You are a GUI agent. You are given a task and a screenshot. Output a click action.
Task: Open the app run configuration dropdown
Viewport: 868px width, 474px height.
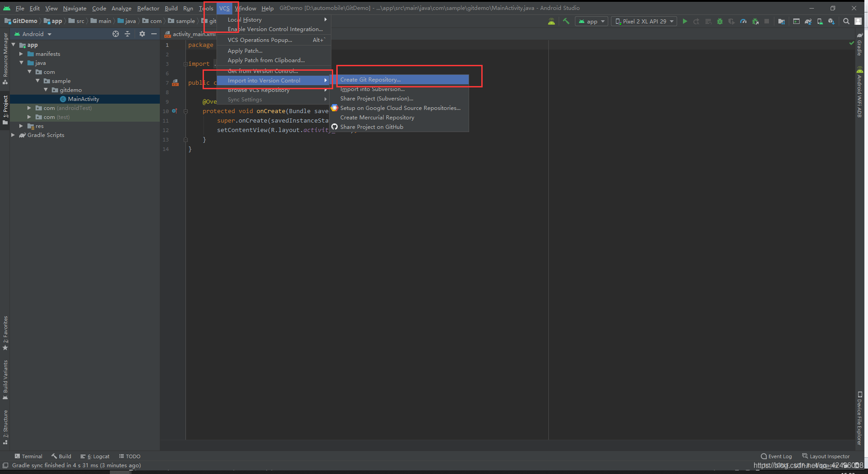pyautogui.click(x=592, y=21)
